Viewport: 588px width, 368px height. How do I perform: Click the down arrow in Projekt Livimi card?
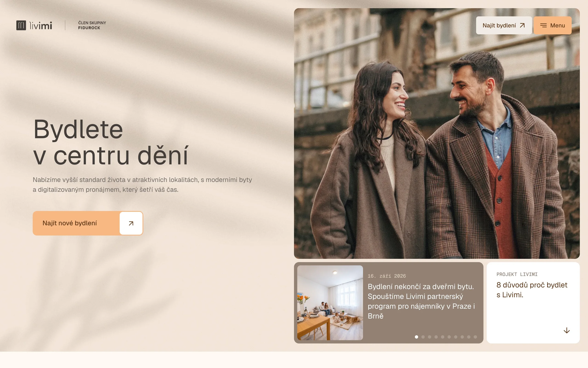coord(567,330)
